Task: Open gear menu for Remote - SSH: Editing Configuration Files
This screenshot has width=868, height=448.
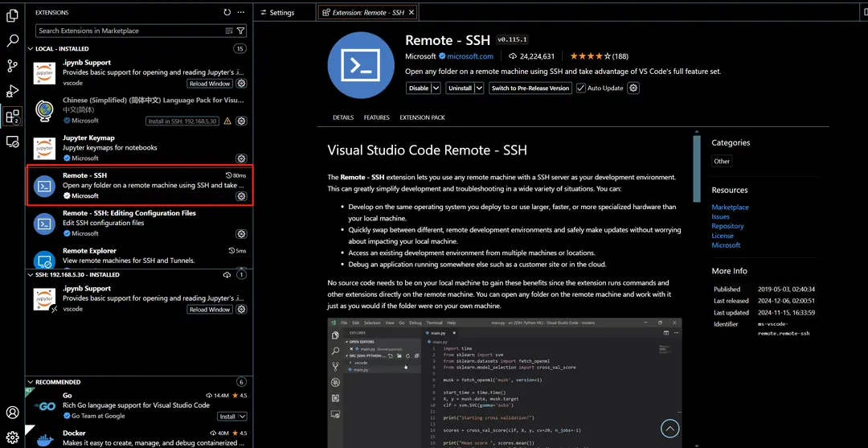Action: [x=241, y=234]
